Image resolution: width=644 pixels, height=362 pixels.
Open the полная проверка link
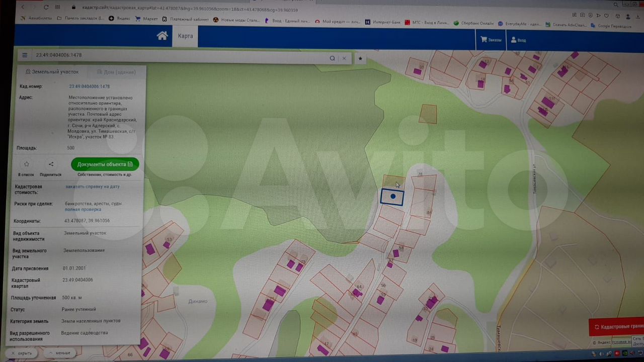(x=83, y=209)
